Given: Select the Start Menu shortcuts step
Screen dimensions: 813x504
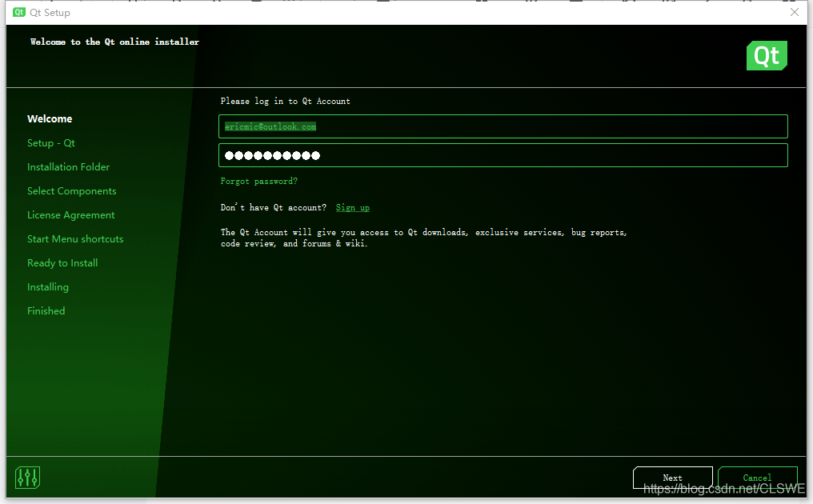Looking at the screenshot, I should [75, 239].
